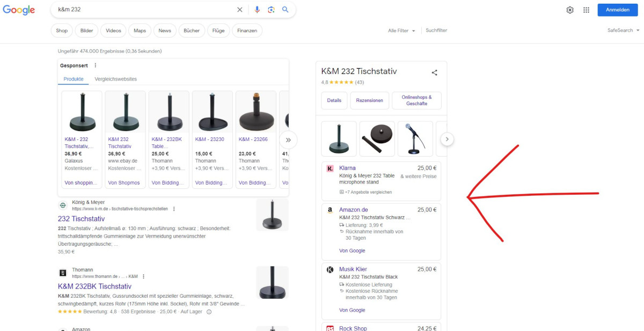This screenshot has height=331, width=644.
Task: Open the three-dot menu beside Gesponsert
Action: [x=95, y=65]
